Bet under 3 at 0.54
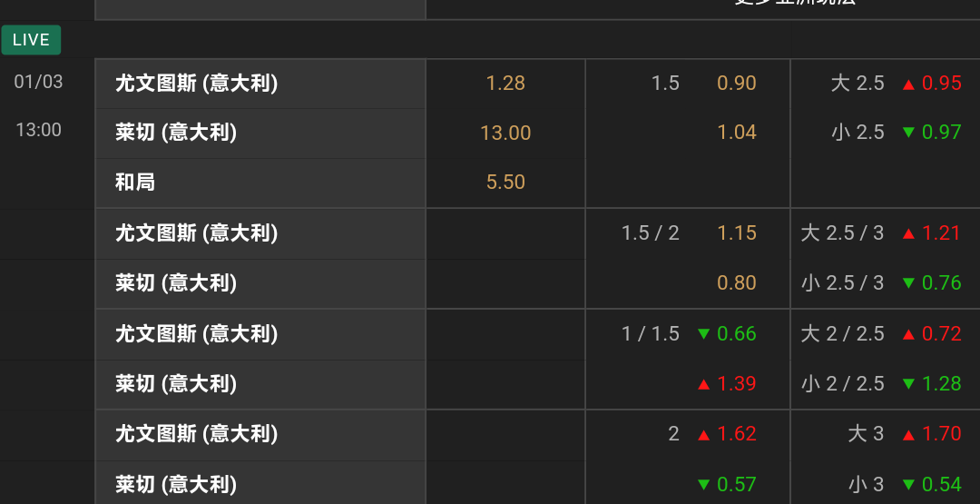 pyautogui.click(x=941, y=484)
